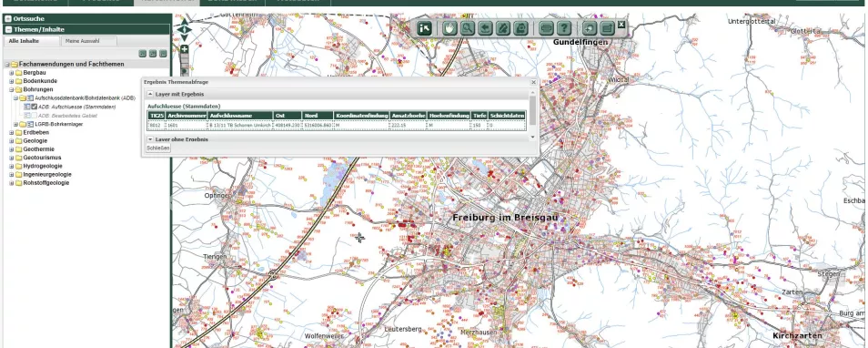This screenshot has height=348, width=868.
Task: Expand the LGRB-Bohrkernlager node
Action: (16, 124)
